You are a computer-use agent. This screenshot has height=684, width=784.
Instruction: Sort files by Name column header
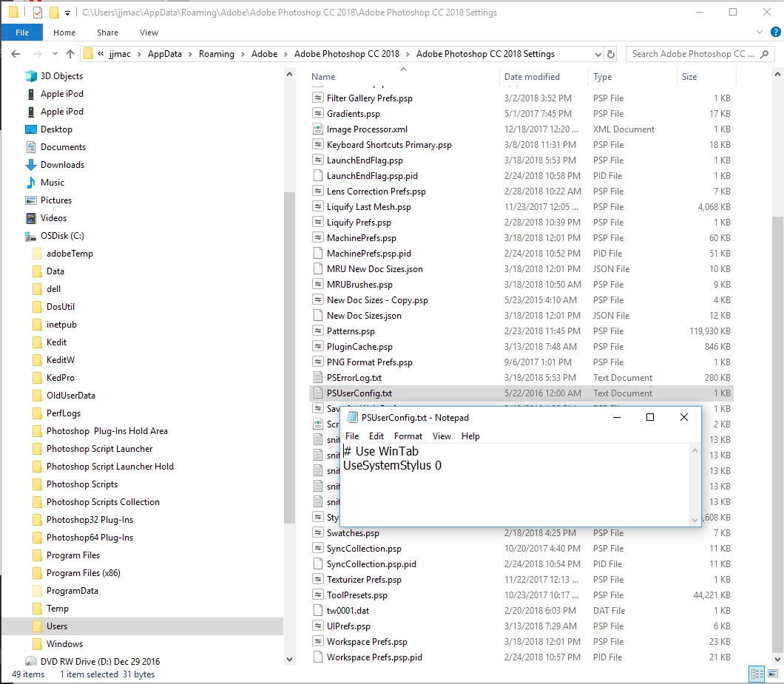click(x=323, y=76)
